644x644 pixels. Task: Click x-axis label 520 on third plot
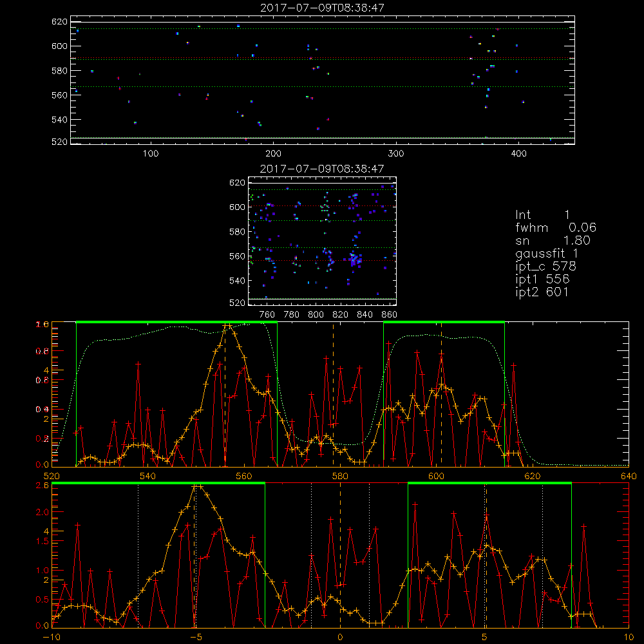coord(52,476)
